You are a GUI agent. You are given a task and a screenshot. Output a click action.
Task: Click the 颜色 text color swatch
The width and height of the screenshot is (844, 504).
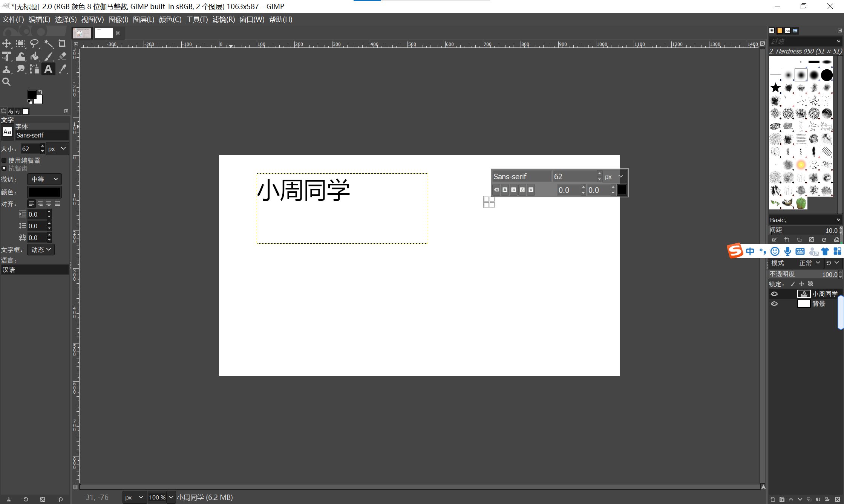pos(44,192)
